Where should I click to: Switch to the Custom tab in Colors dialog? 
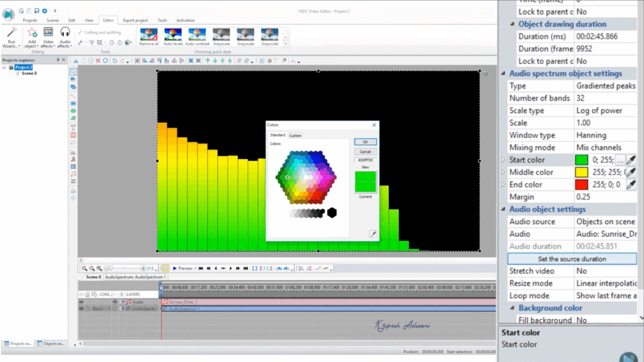295,135
